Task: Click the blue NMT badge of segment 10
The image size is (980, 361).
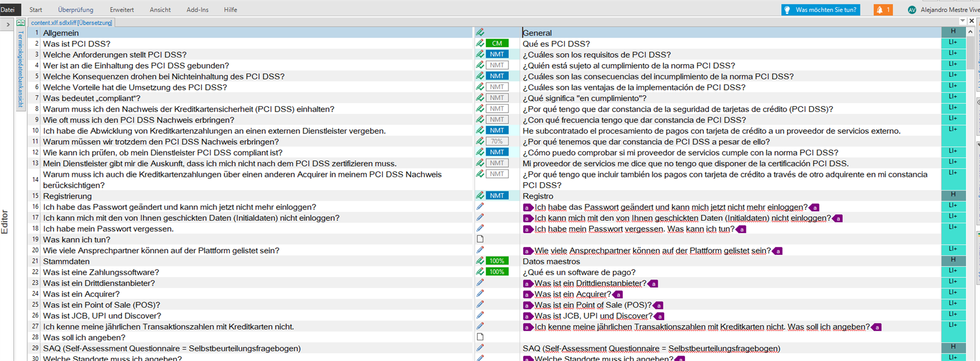Action: pos(497,131)
